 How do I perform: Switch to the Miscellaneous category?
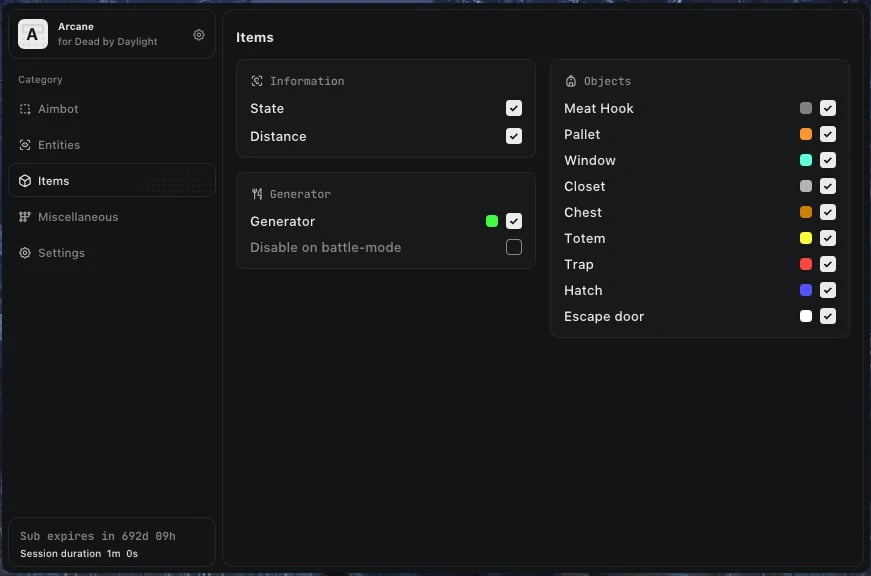tap(78, 217)
